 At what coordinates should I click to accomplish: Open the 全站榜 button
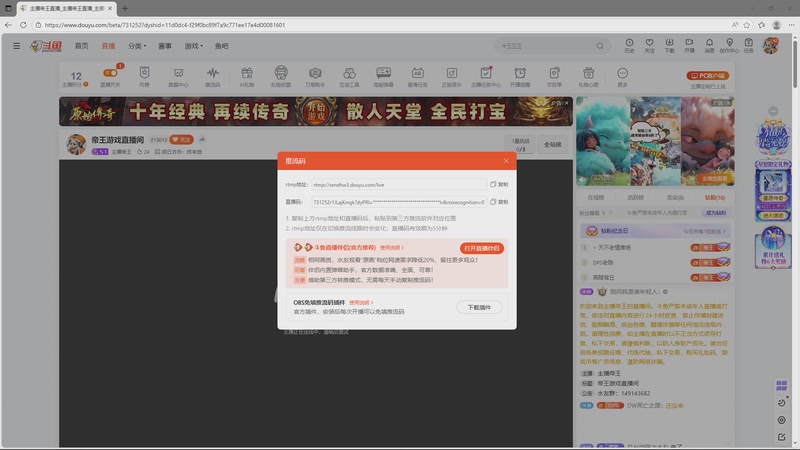coord(552,144)
